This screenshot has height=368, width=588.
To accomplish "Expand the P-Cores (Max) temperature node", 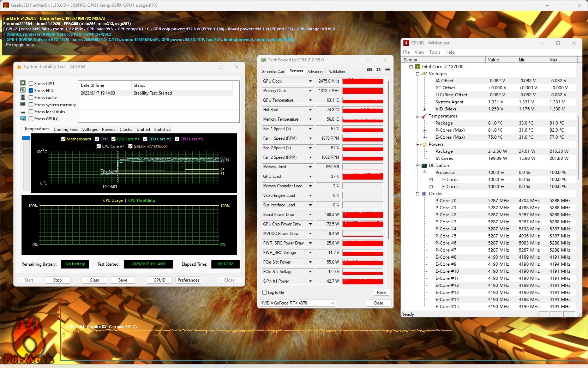I will [424, 130].
